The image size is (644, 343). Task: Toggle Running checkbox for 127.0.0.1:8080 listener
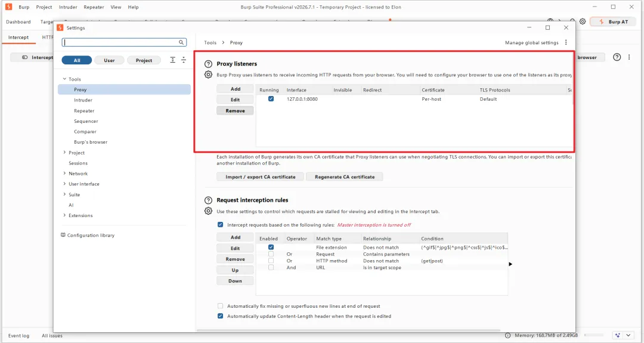[x=271, y=98]
